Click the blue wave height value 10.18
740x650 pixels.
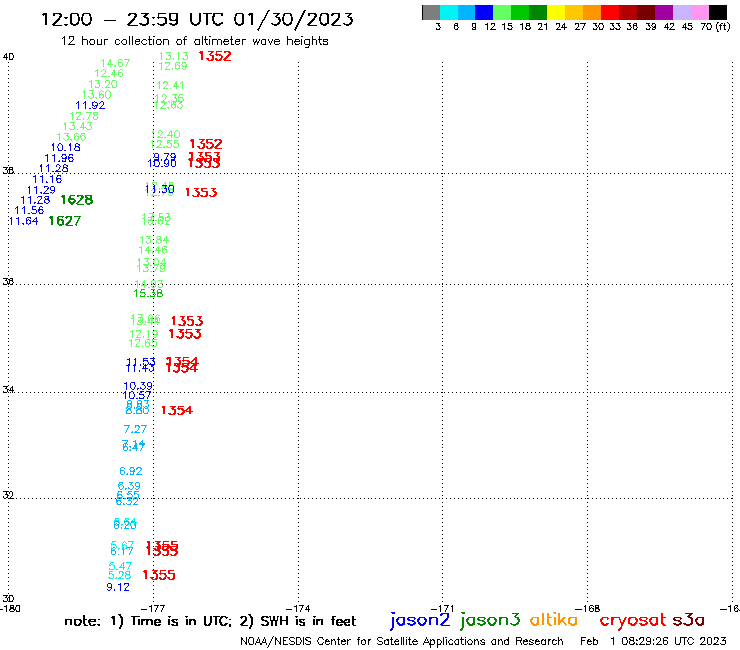66,147
